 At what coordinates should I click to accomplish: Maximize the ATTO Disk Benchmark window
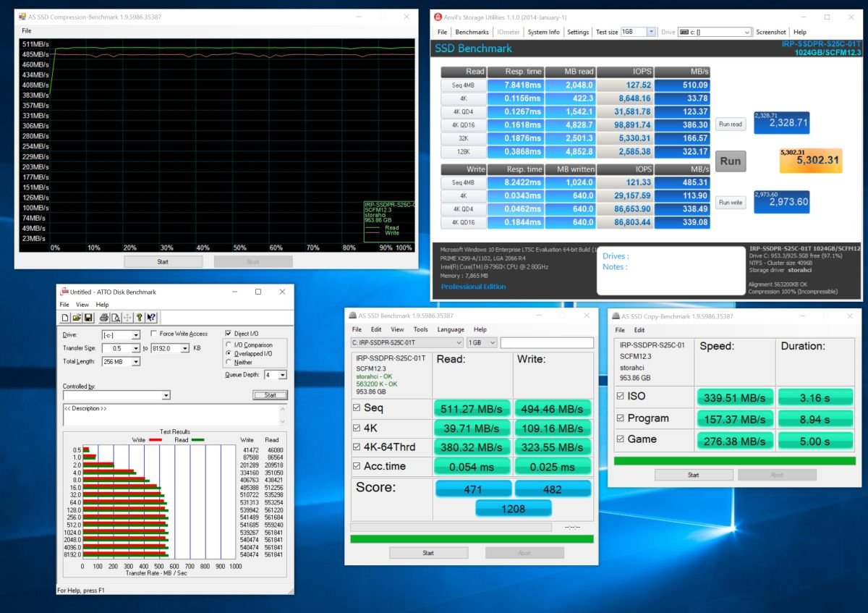[x=258, y=292]
